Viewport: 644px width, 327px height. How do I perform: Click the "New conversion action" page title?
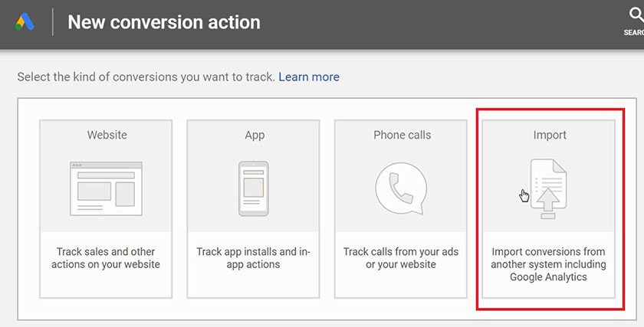164,22
